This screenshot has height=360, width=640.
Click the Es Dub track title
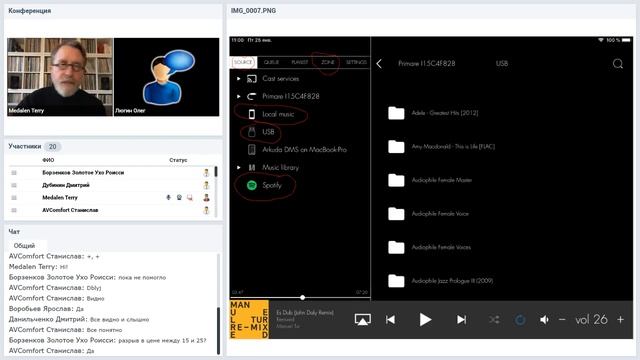pyautogui.click(x=305, y=312)
